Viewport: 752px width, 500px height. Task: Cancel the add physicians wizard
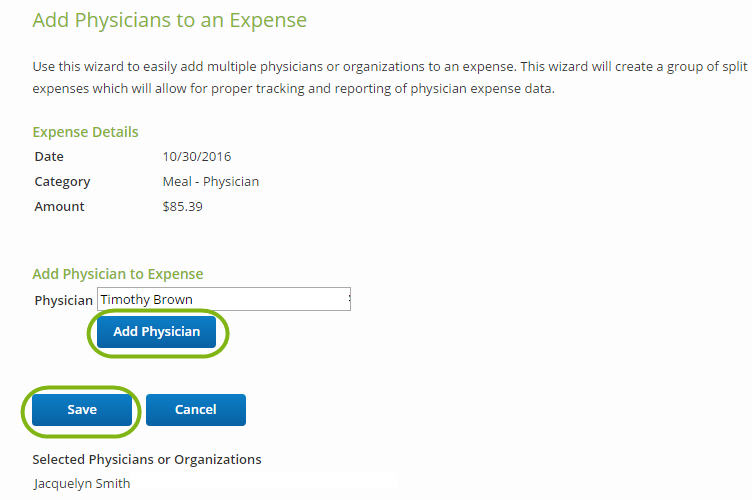click(x=196, y=410)
